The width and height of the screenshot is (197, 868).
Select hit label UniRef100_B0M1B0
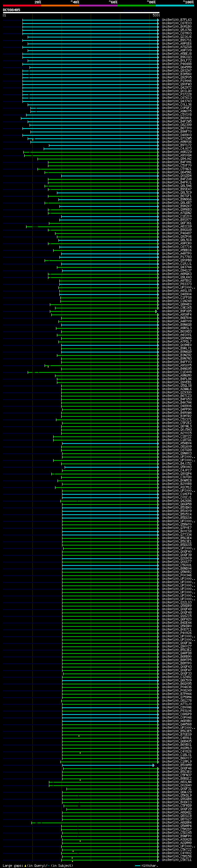click(x=177, y=26)
